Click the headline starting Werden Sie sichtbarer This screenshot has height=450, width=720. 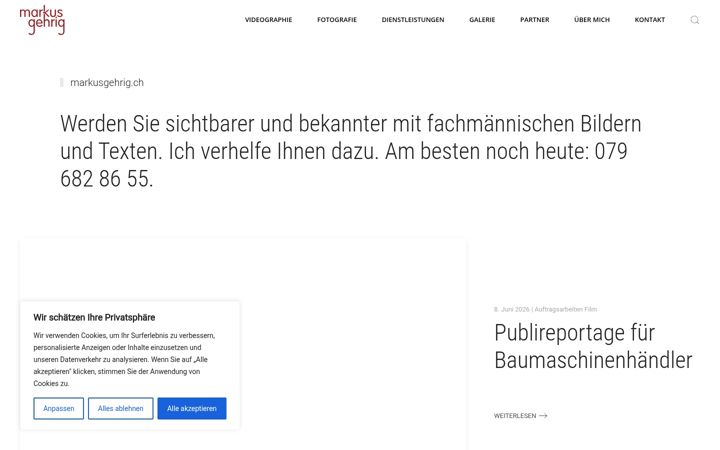pos(350,151)
